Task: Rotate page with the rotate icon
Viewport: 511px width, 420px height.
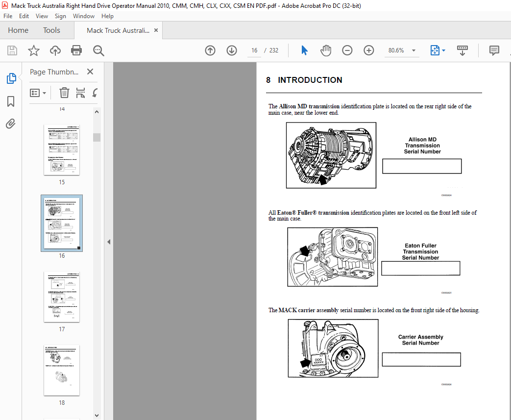Action: pyautogui.click(x=95, y=93)
